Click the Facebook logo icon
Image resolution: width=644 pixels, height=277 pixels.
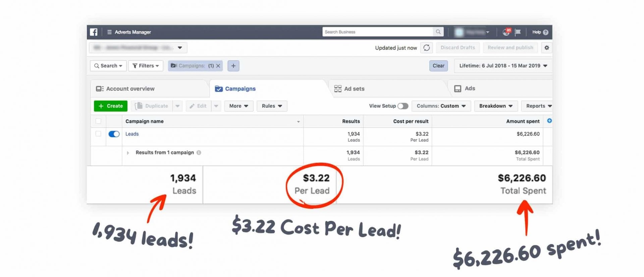(x=94, y=32)
